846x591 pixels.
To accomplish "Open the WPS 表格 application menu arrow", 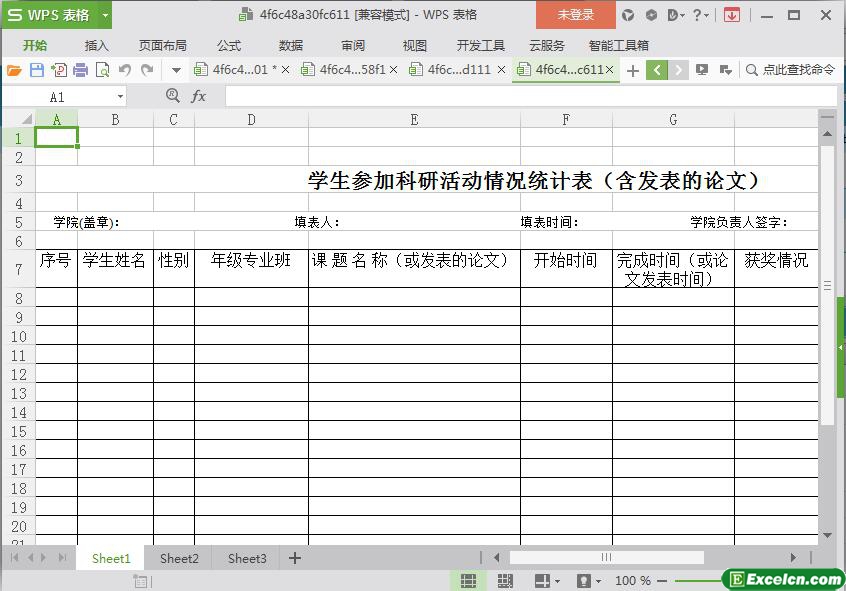I will coord(106,15).
